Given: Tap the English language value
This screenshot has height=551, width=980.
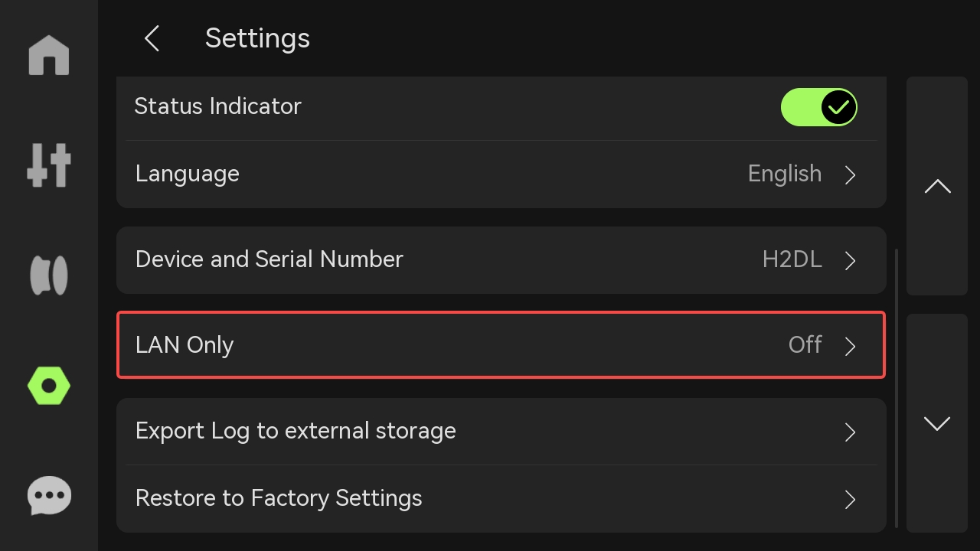Looking at the screenshot, I should pos(784,174).
